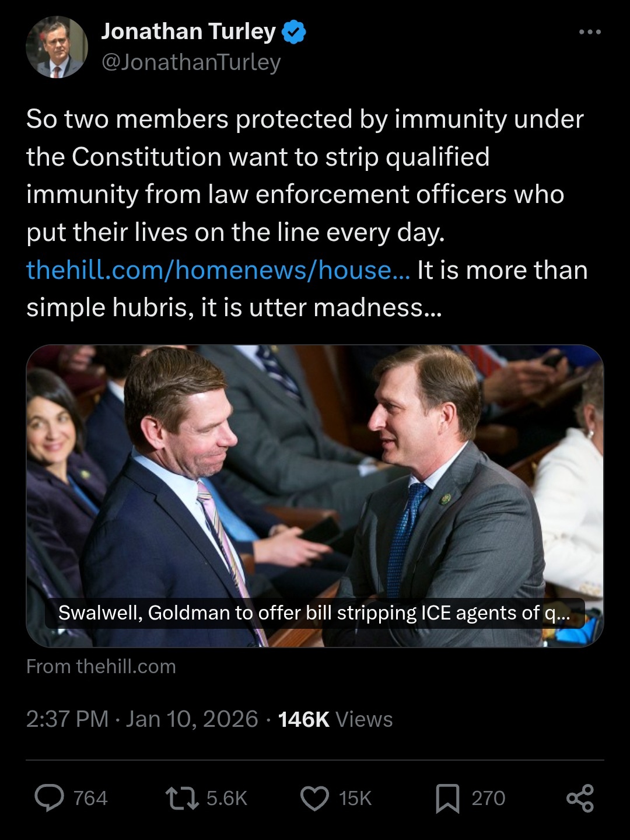The image size is (630, 840).
Task: Bookmark this post
Action: pos(447,798)
